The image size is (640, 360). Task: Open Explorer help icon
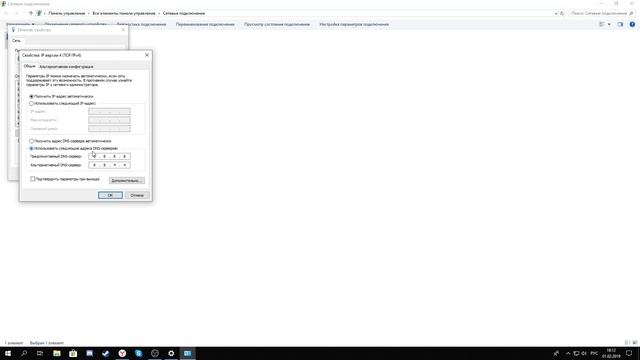[632, 24]
